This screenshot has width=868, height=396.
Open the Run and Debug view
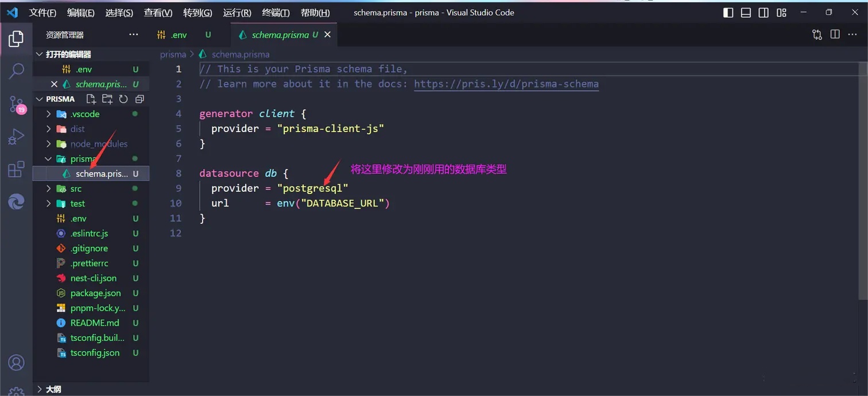[x=16, y=137]
